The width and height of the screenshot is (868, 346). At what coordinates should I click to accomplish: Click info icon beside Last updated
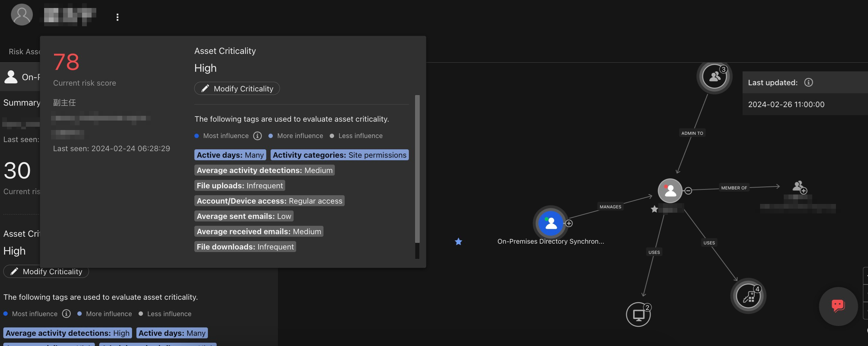[809, 83]
